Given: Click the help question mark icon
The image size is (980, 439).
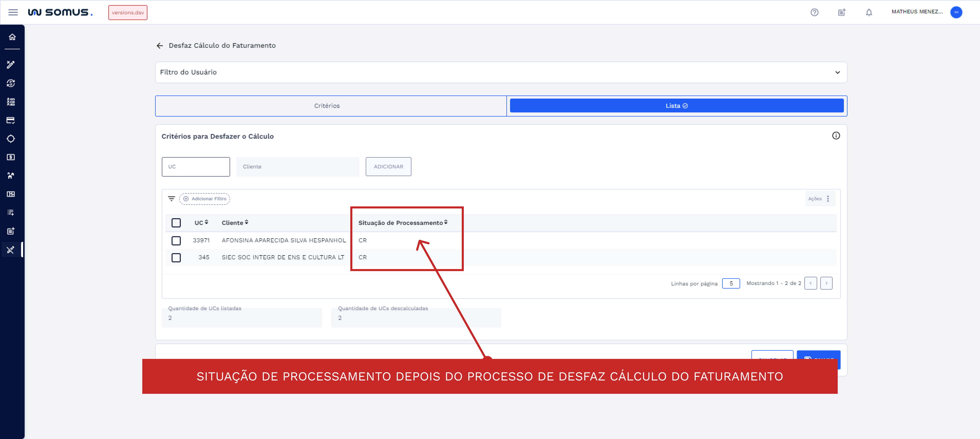Looking at the screenshot, I should click(814, 12).
